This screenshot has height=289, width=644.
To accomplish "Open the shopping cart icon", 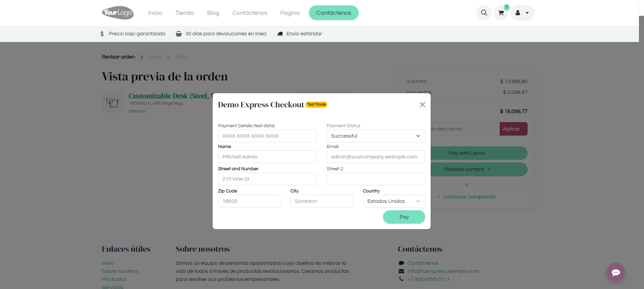I will point(501,13).
